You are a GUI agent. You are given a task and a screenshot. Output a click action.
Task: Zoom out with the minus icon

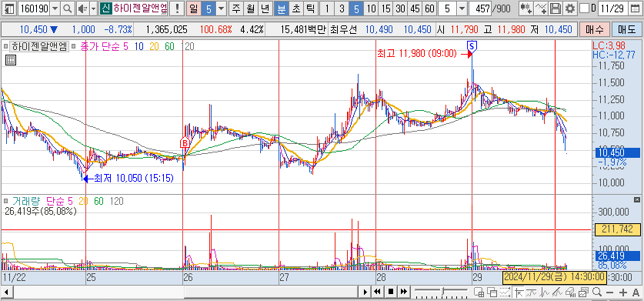[x=610, y=293]
